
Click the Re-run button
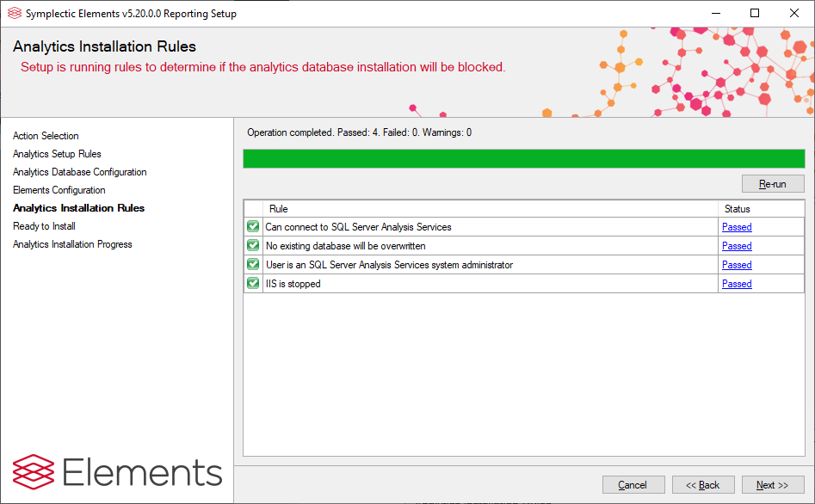tap(773, 184)
